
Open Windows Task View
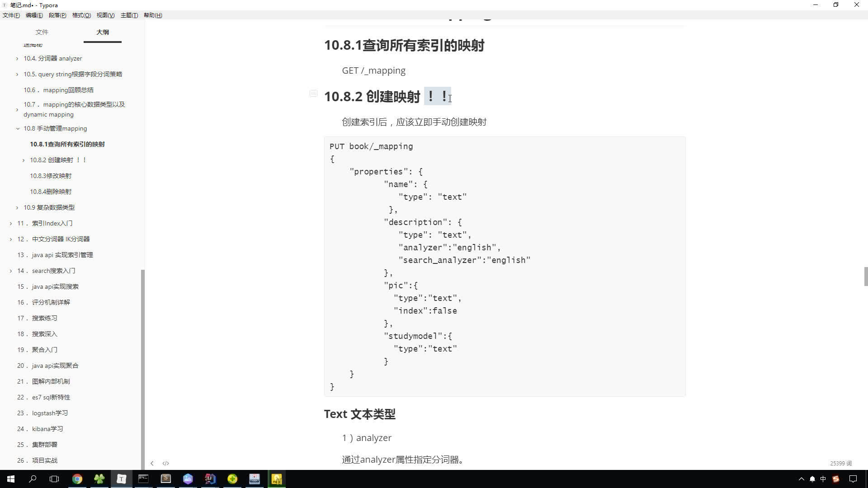coord(54,479)
